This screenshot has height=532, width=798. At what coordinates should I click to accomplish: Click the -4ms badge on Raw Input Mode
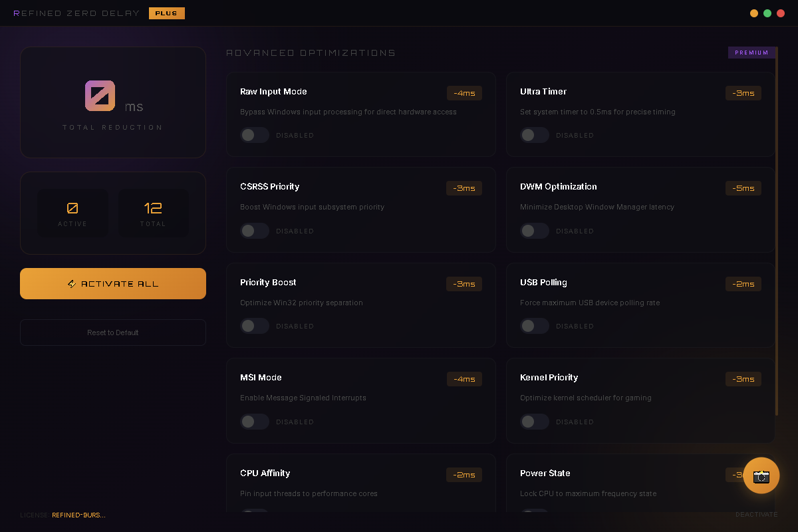[x=464, y=93]
